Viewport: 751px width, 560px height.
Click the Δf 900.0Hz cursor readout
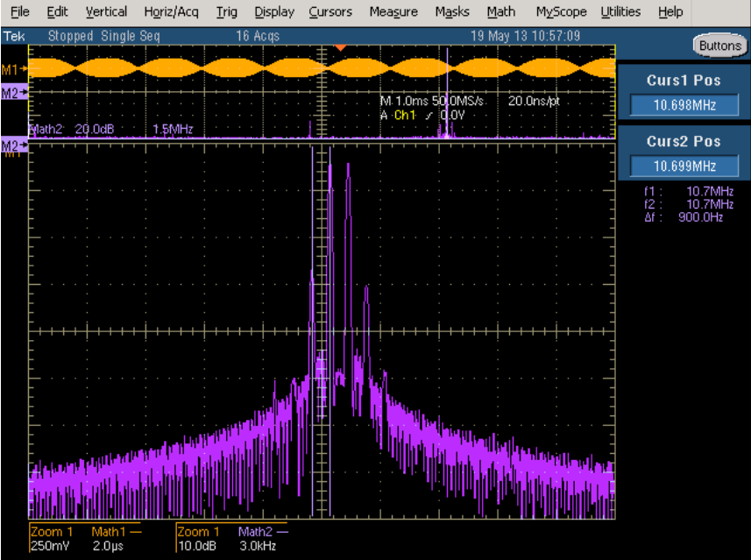[684, 217]
